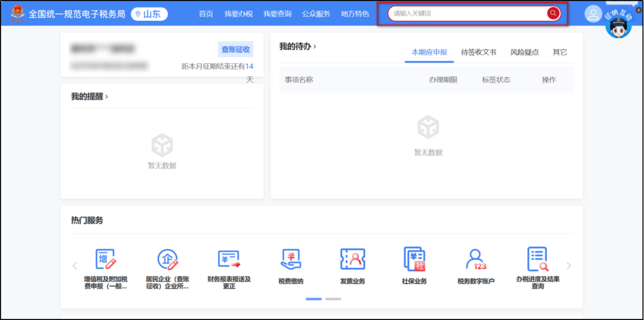Select the 山东 region selector
Image resolution: width=644 pixels, height=320 pixels.
(149, 14)
